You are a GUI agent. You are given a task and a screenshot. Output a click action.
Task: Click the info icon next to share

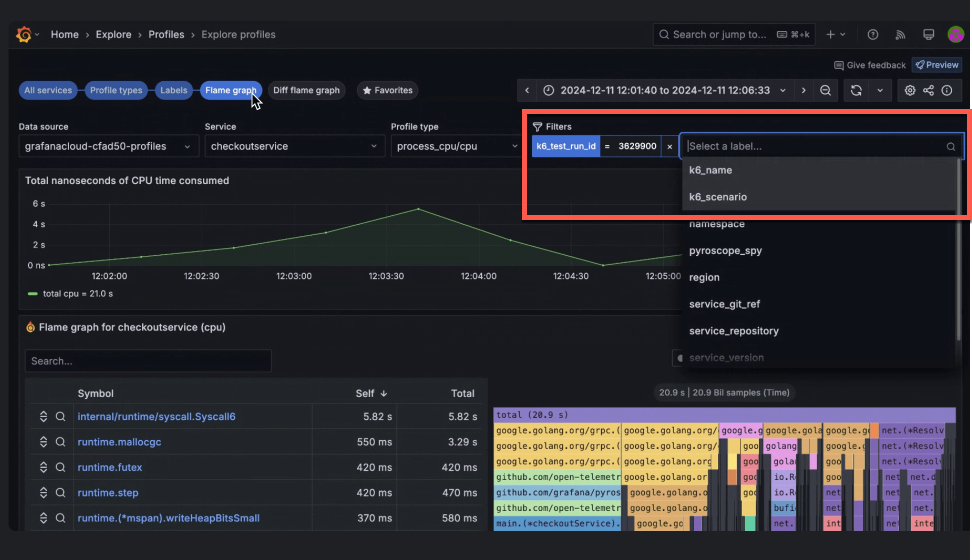point(947,90)
